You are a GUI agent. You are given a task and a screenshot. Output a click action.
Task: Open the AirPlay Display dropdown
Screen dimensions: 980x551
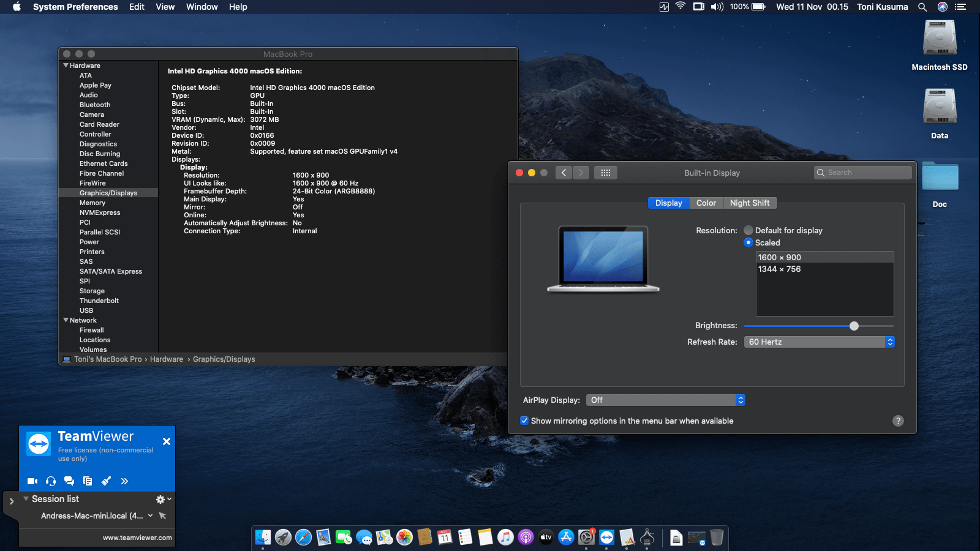point(665,400)
